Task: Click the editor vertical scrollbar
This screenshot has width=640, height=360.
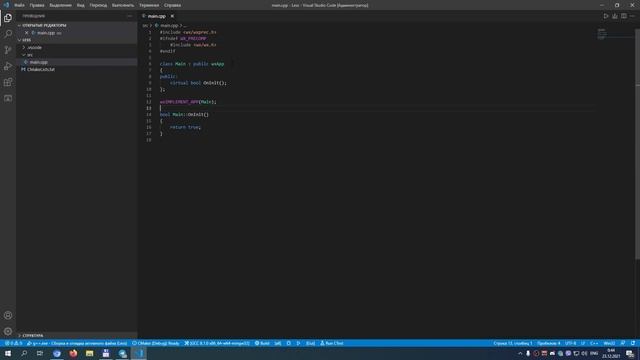Action: pos(638,143)
